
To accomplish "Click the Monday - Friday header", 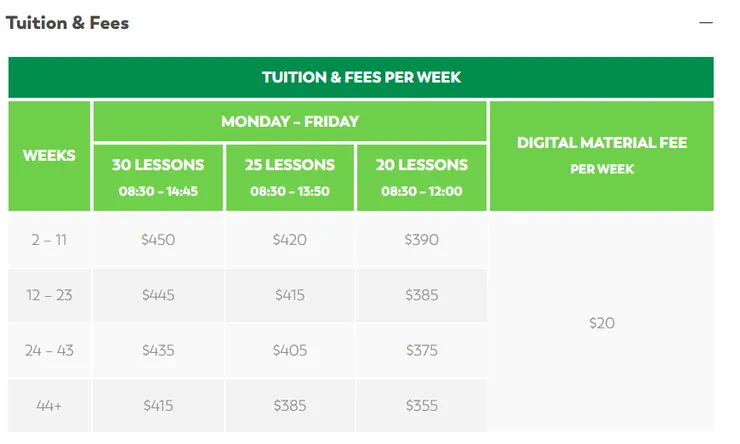I will 290,122.
